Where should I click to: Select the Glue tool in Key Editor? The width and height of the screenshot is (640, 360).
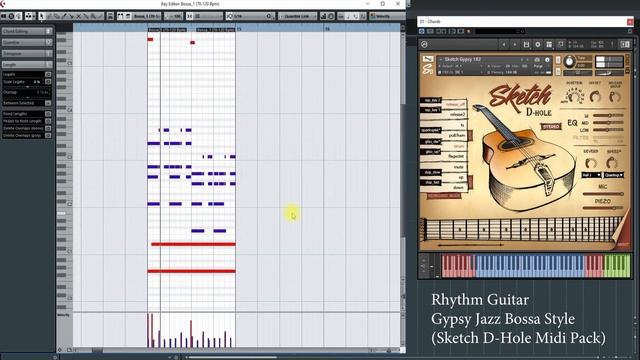click(x=85, y=16)
